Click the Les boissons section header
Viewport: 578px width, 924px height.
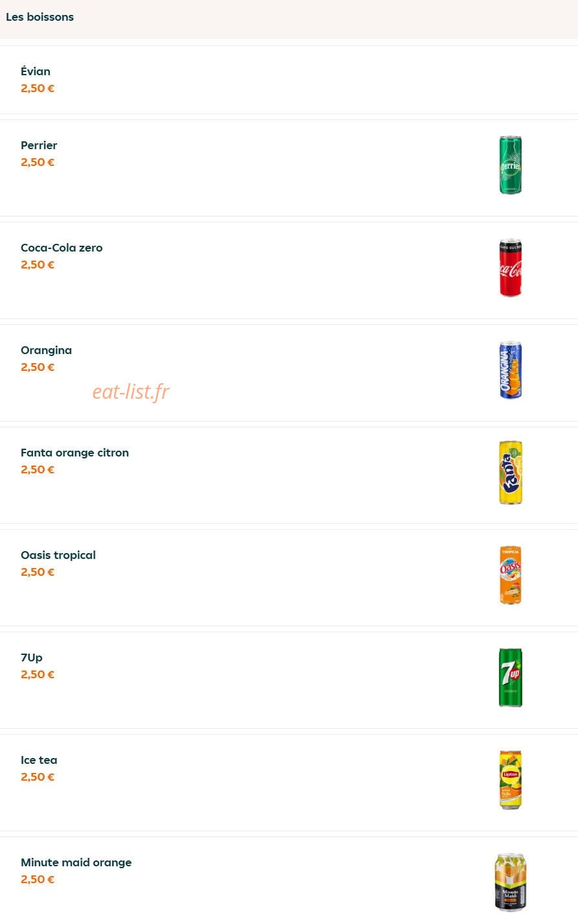click(40, 17)
